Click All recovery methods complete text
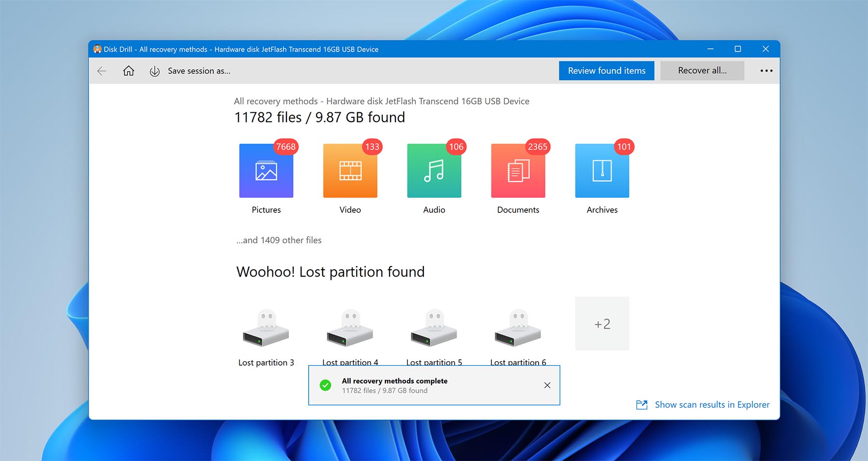Screen dimensions: 868x461 click(394, 381)
